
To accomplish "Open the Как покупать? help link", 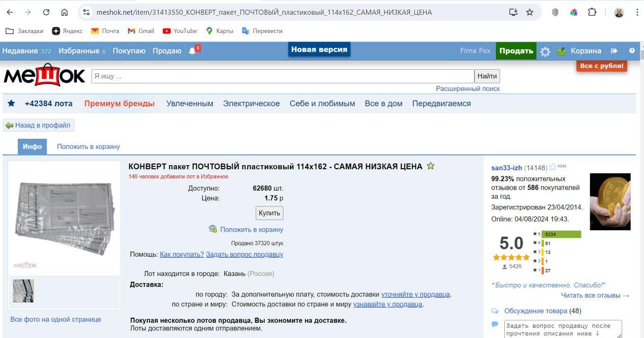I will [182, 254].
